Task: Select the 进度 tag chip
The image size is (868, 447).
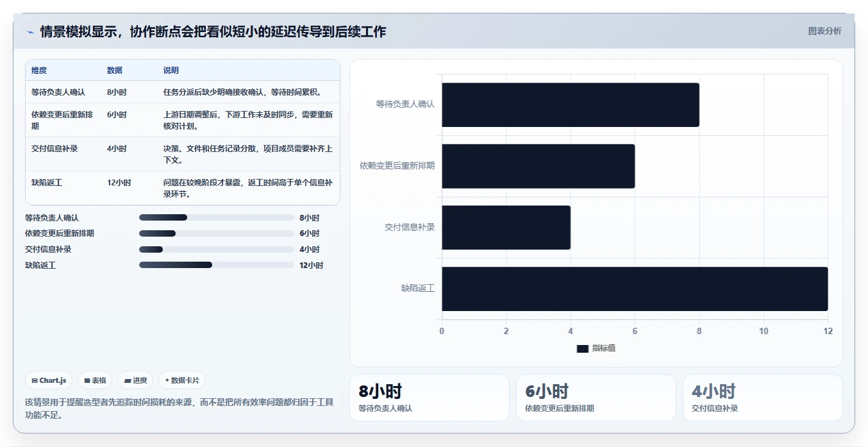Action: 135,380
